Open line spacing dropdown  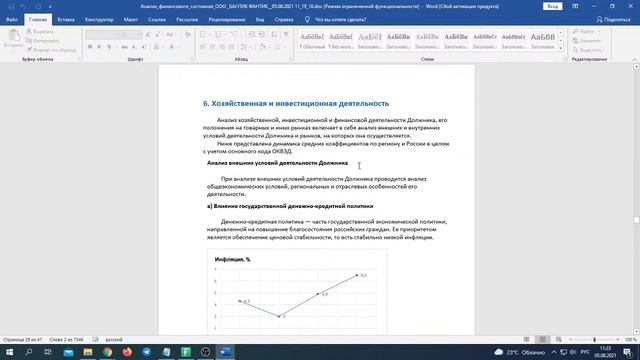coord(245,47)
